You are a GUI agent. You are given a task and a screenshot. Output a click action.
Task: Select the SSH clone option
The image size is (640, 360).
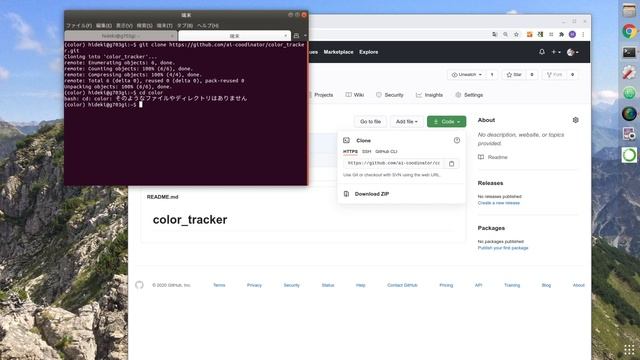pos(367,151)
